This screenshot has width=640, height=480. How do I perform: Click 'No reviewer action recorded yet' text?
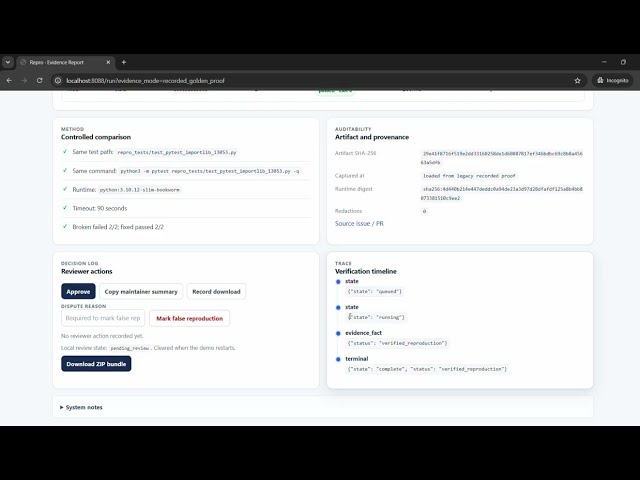click(102, 336)
